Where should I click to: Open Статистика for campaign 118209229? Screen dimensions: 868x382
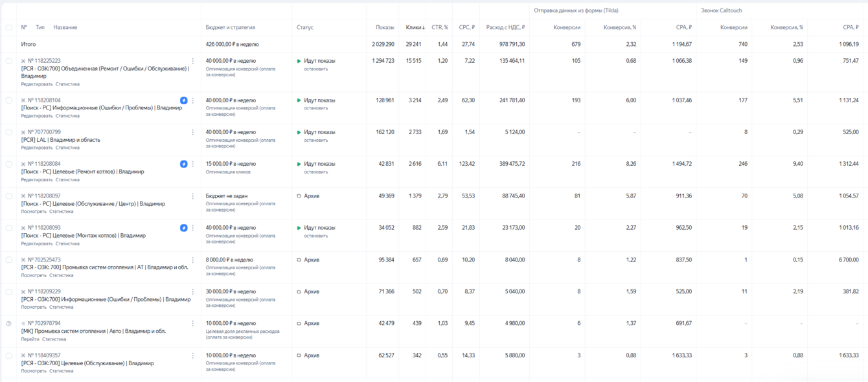pos(62,307)
